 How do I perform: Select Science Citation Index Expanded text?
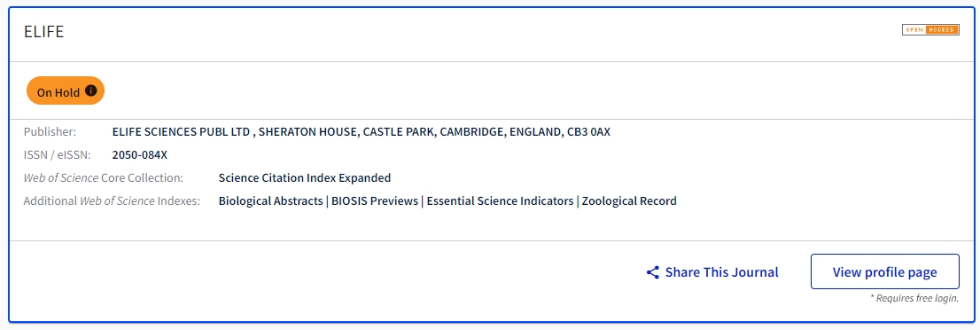(305, 177)
